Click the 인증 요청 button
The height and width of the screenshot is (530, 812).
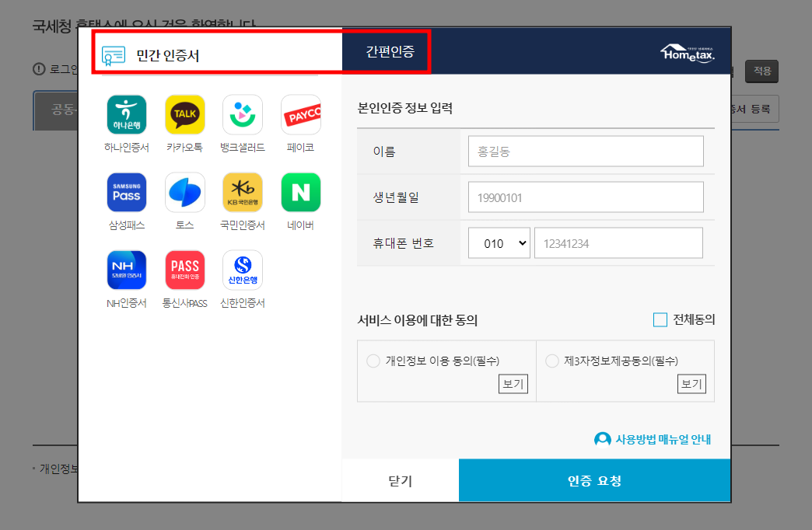point(594,480)
